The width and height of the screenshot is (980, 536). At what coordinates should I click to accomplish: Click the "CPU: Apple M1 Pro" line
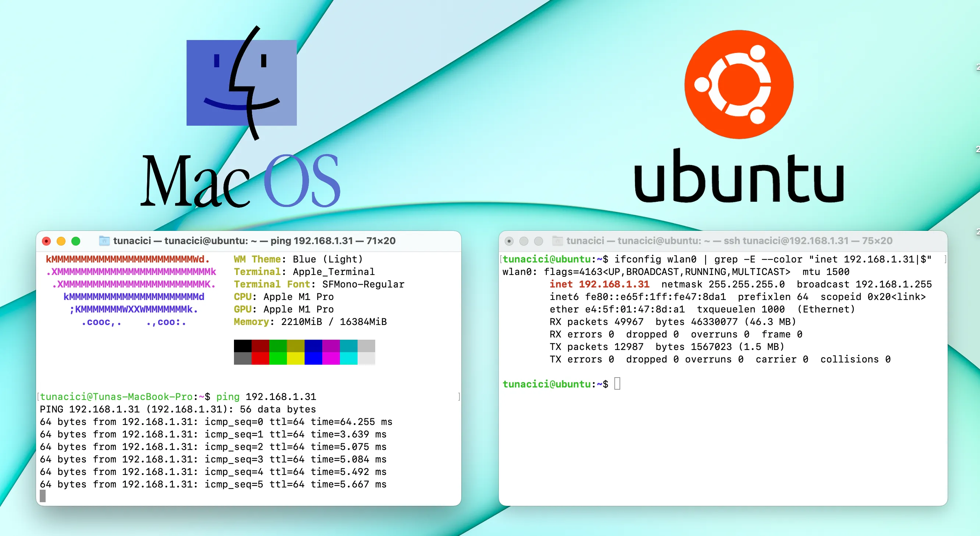(x=283, y=297)
